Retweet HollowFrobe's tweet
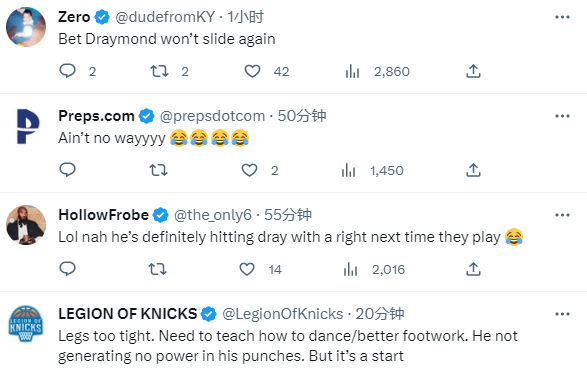Image resolution: width=587 pixels, height=371 pixels. (158, 269)
